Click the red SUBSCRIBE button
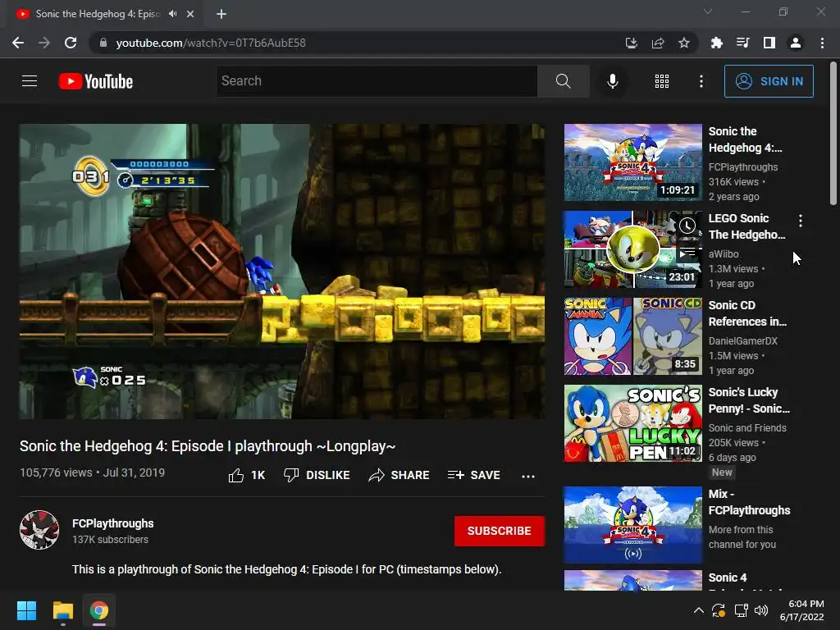Image resolution: width=840 pixels, height=630 pixels. point(500,531)
